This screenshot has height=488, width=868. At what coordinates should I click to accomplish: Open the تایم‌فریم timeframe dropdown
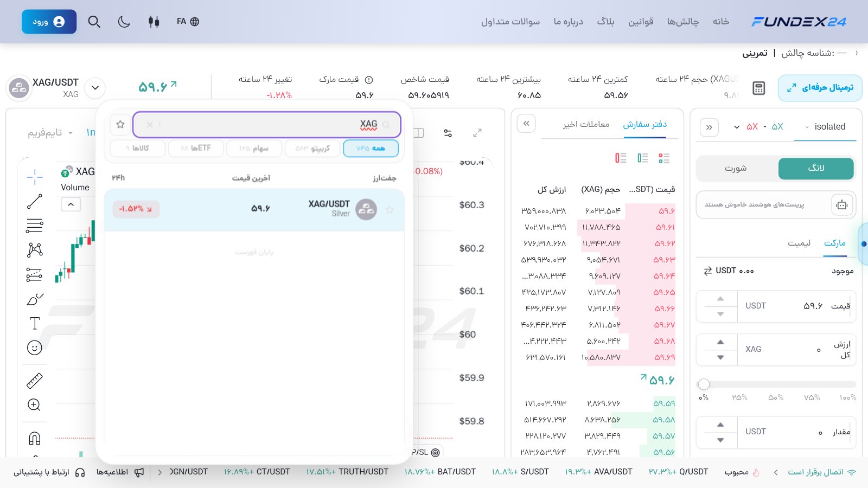pyautogui.click(x=50, y=133)
